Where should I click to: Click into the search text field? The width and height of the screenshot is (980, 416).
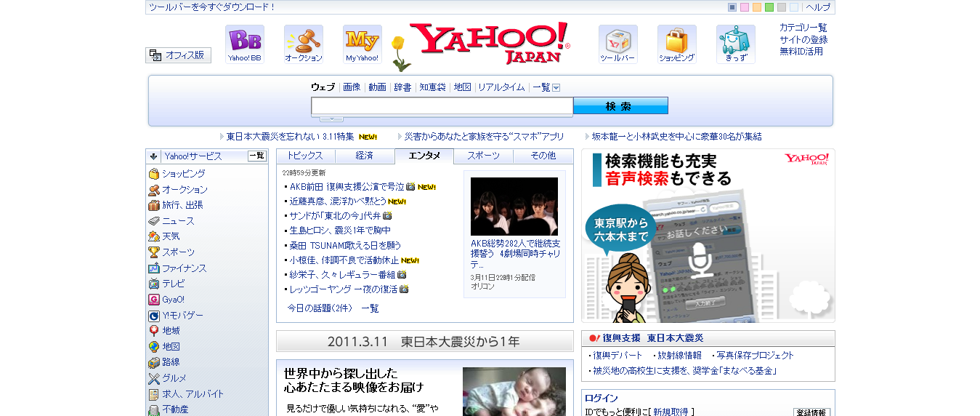click(x=442, y=106)
